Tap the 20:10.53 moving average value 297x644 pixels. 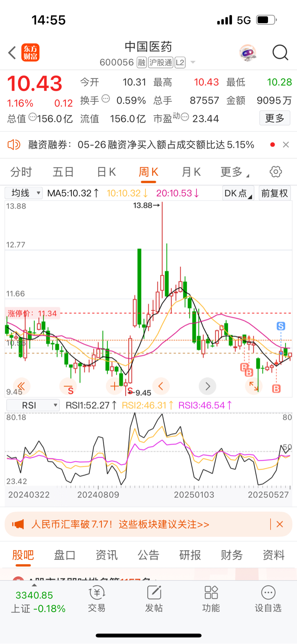pyautogui.click(x=178, y=193)
